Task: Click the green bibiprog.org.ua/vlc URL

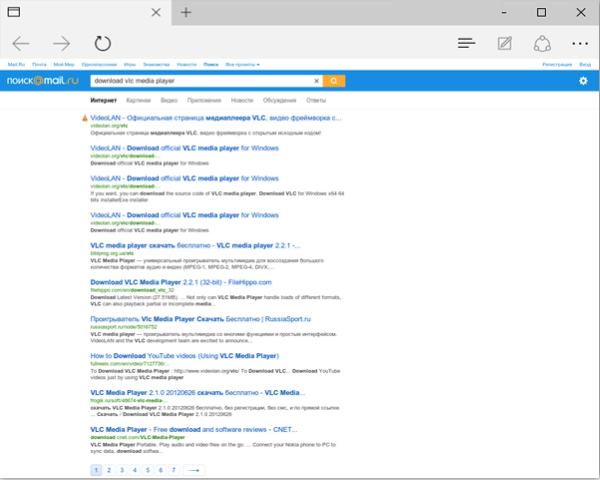Action: tap(112, 253)
